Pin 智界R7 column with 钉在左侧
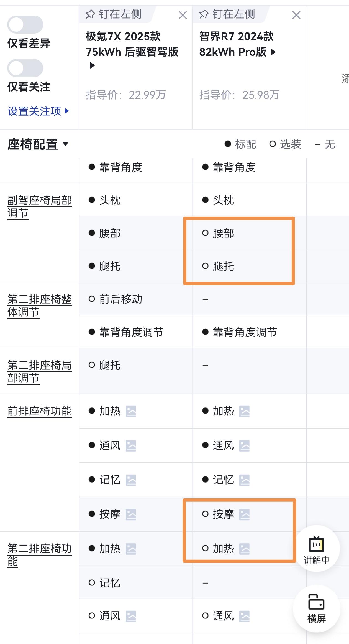The image size is (349, 644). click(227, 14)
